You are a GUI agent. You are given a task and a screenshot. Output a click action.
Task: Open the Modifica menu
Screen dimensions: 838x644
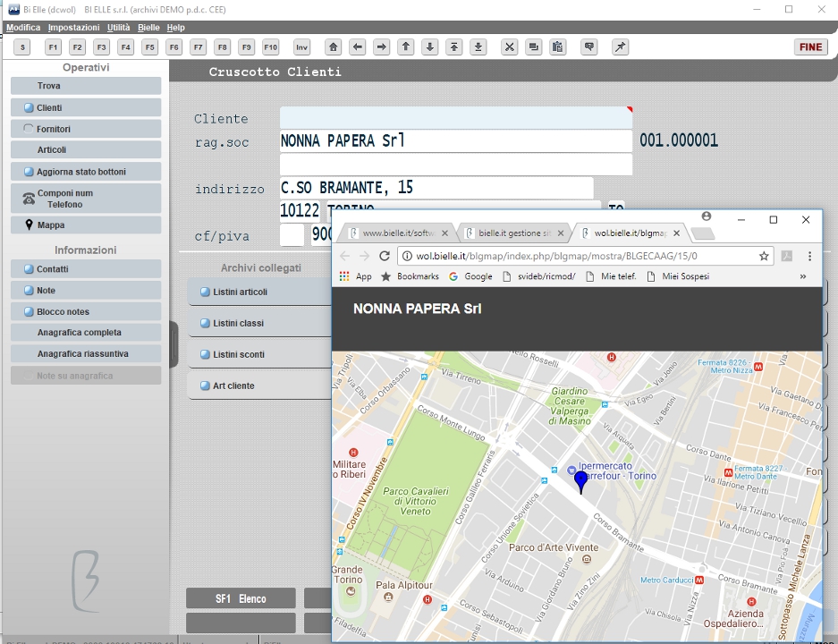[x=23, y=27]
